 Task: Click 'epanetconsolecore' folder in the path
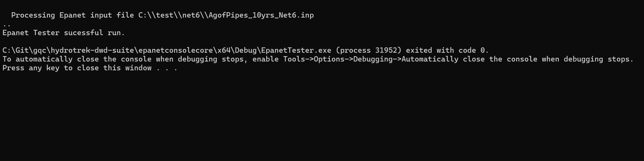(x=176, y=51)
